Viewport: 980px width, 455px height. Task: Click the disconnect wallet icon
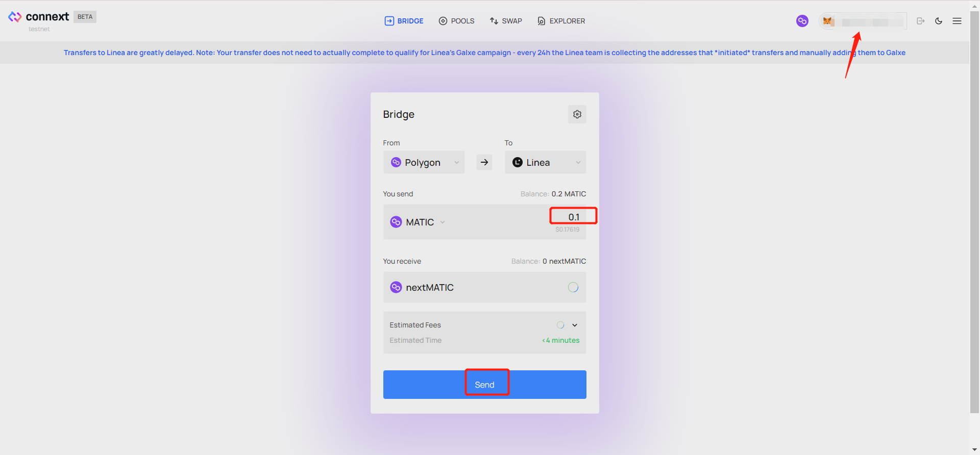pyautogui.click(x=920, y=21)
